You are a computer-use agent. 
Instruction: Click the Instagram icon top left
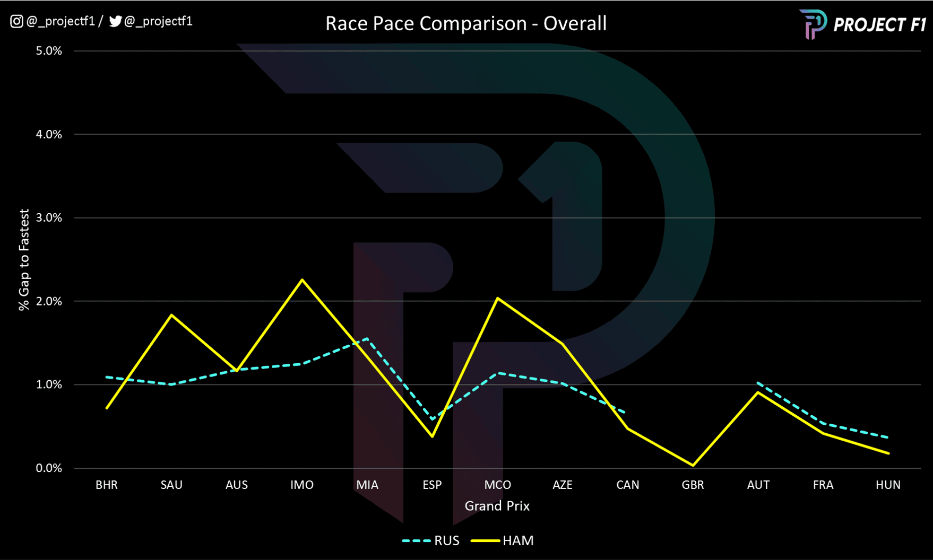(x=16, y=22)
